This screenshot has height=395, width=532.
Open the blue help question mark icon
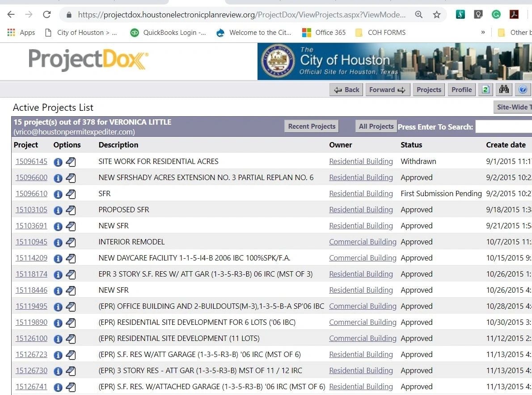coord(523,90)
